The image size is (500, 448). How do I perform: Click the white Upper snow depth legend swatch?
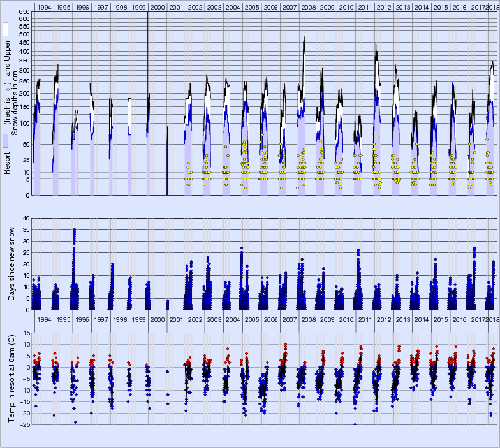pos(5,29)
